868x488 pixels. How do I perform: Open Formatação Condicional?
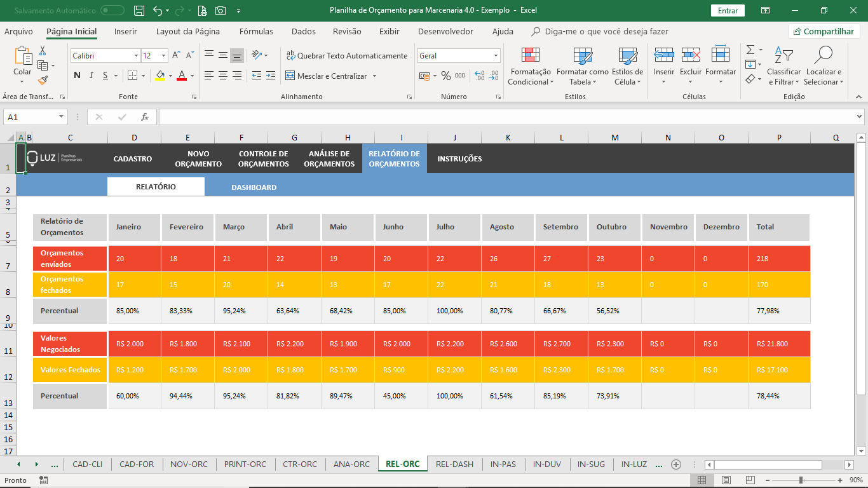pyautogui.click(x=531, y=66)
